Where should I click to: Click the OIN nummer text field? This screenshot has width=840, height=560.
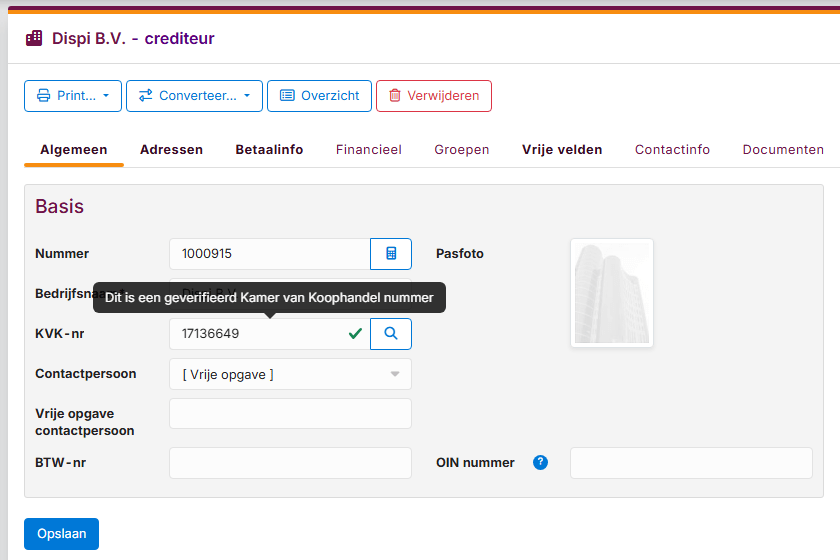coord(691,463)
